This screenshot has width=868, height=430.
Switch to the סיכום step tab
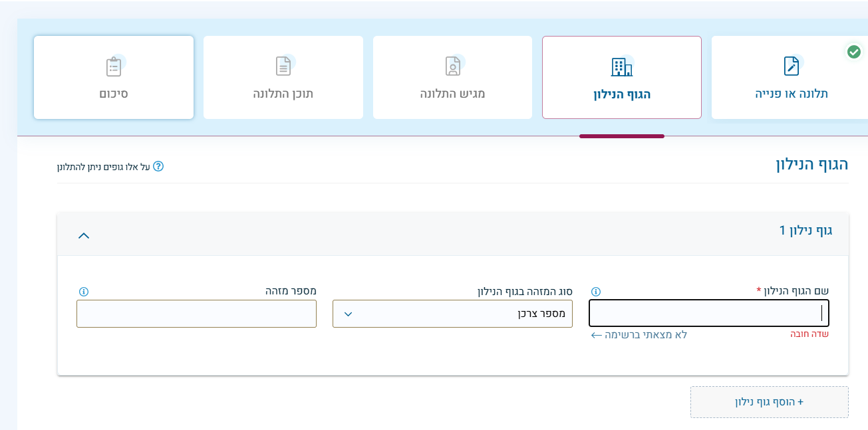point(114,78)
